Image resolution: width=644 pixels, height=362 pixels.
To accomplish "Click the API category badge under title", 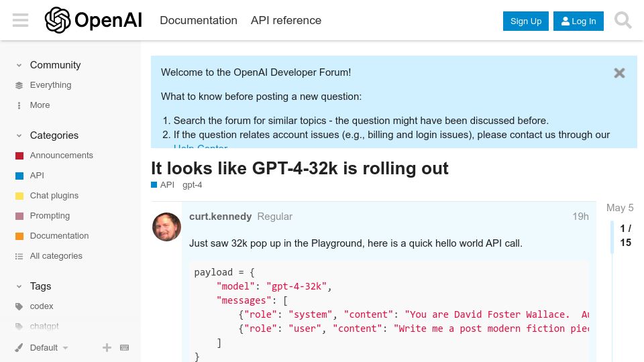I will (x=162, y=185).
